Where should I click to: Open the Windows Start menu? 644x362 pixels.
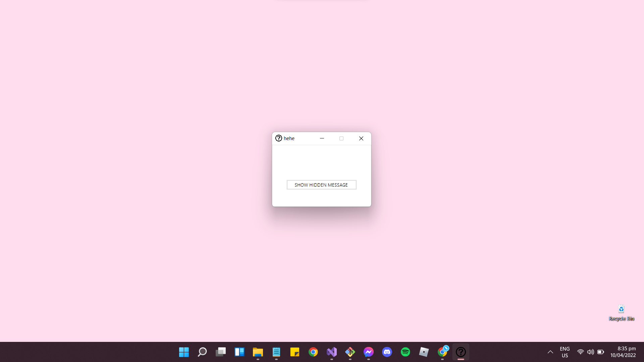pyautogui.click(x=184, y=352)
